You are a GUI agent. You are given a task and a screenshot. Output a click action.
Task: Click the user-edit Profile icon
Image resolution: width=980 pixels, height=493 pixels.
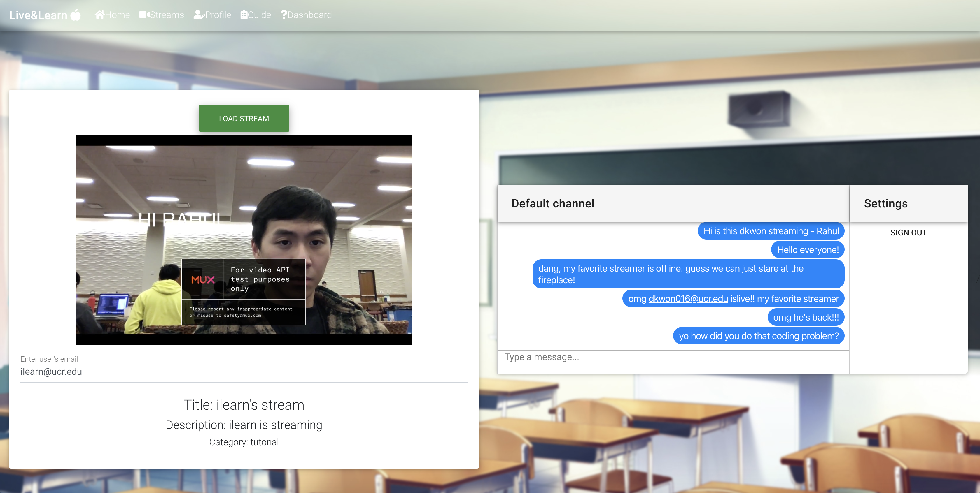click(199, 15)
